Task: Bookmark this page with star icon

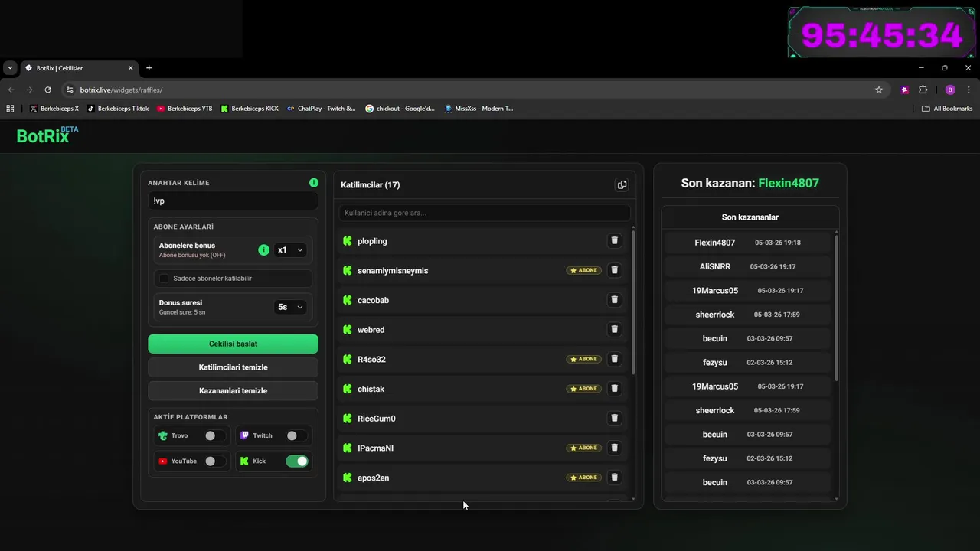Action: pyautogui.click(x=879, y=90)
